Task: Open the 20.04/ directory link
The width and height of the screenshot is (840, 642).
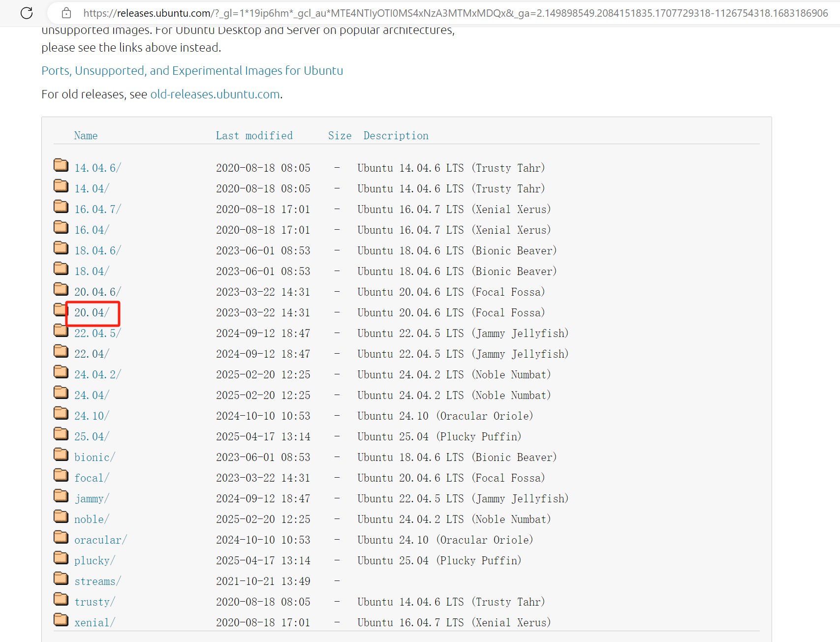Action: pyautogui.click(x=92, y=313)
